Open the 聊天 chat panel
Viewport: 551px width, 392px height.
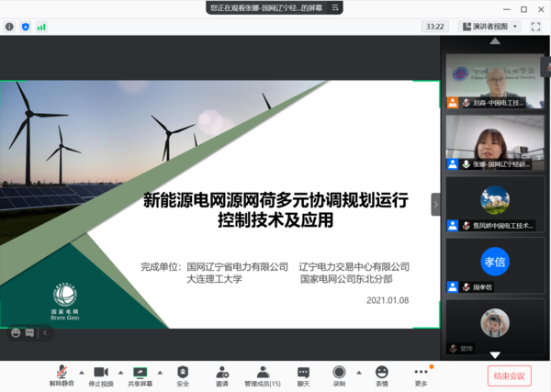click(303, 373)
